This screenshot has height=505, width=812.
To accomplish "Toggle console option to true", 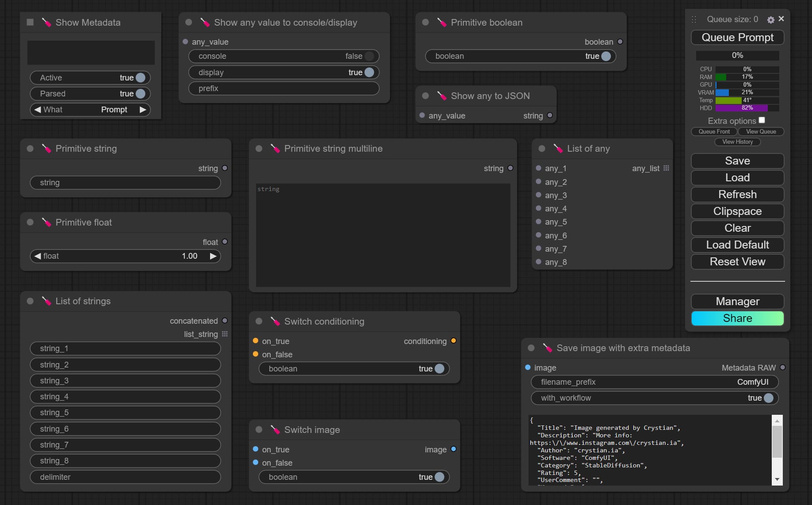I will [x=283, y=56].
